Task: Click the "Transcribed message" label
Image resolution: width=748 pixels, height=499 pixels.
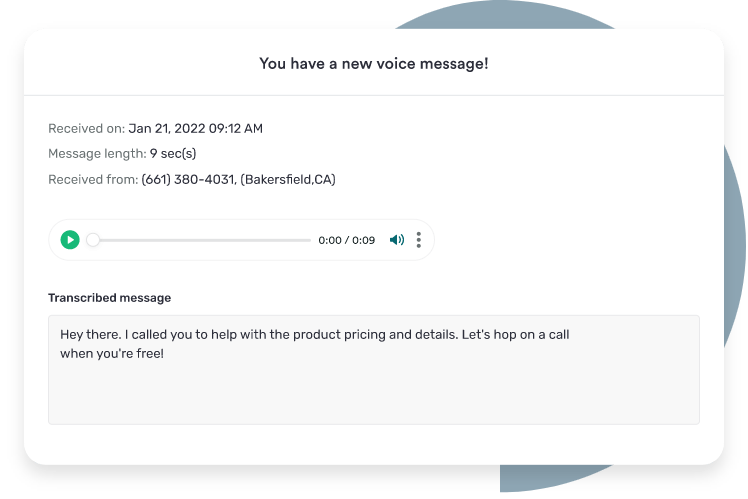Action: tap(110, 298)
